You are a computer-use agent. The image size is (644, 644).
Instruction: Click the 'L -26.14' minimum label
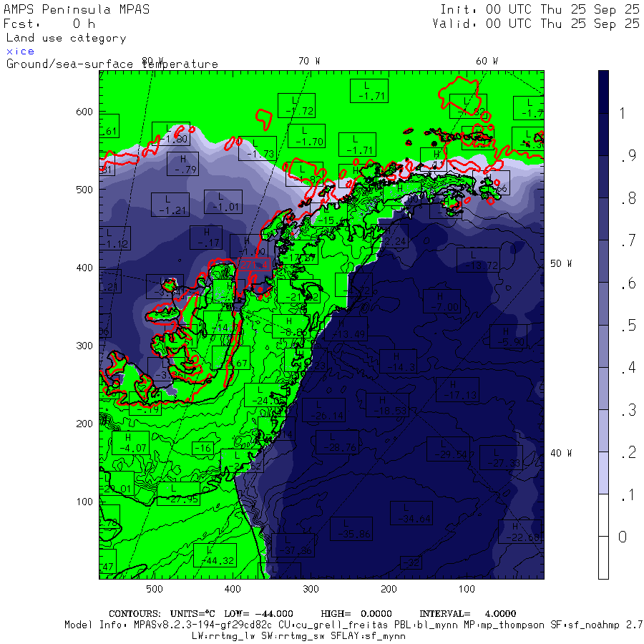[x=323, y=410]
